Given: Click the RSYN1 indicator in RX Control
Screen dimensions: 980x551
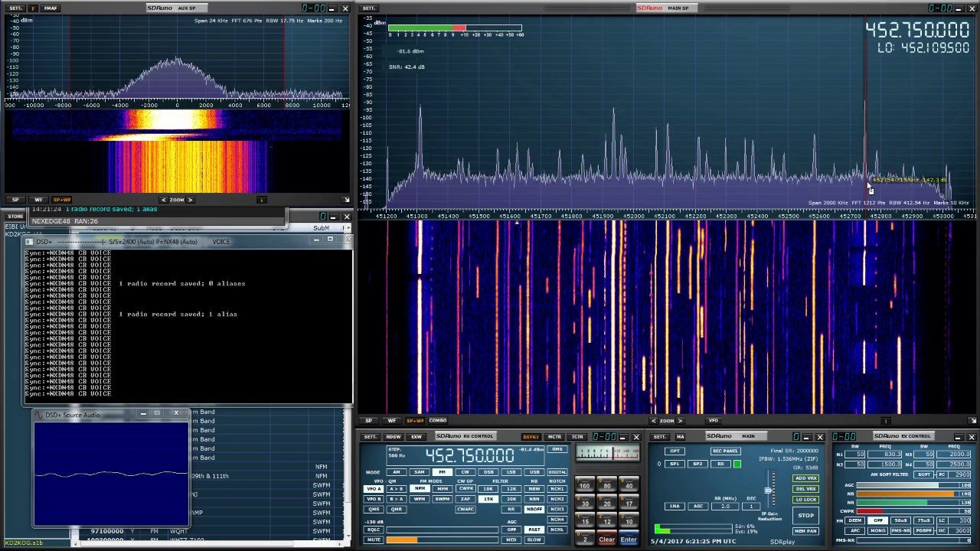Looking at the screenshot, I should [x=531, y=437].
